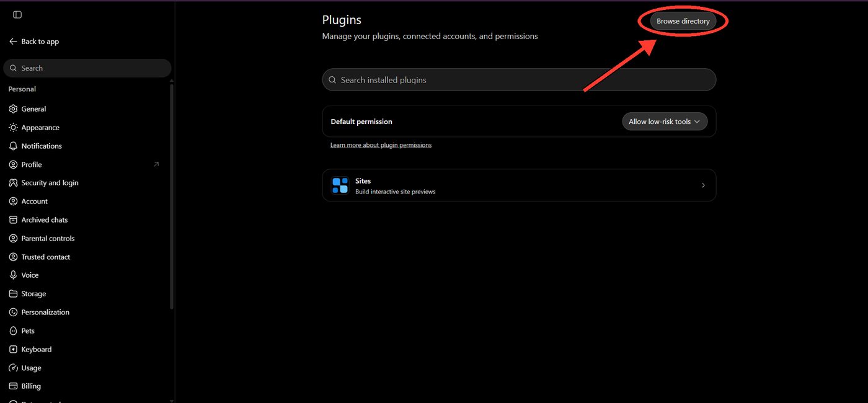Click the Plugins page title
This screenshot has height=403, width=868.
coord(342,20)
